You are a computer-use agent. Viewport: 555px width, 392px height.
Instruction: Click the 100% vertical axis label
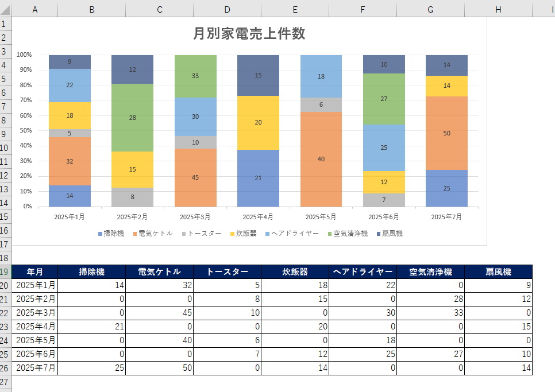pos(24,55)
